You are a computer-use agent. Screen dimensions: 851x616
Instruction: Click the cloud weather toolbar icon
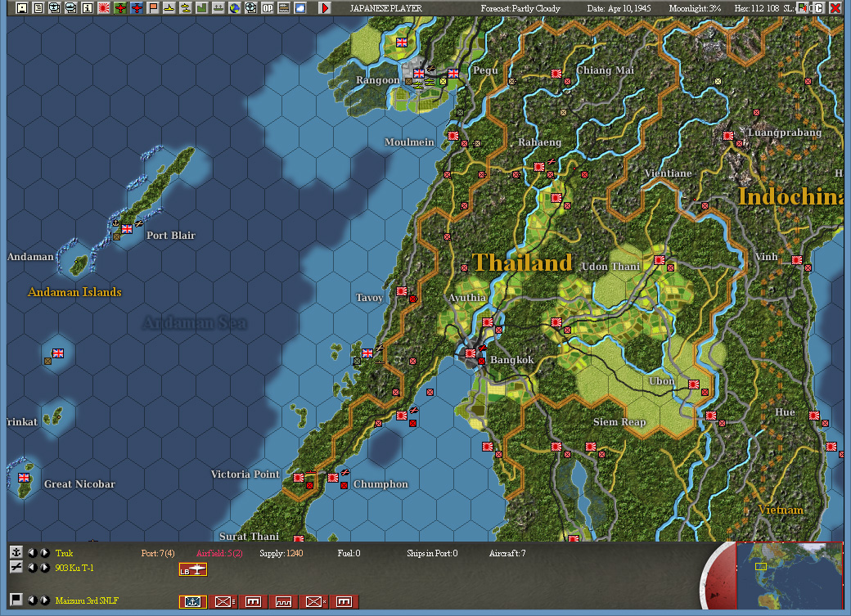tap(299, 7)
